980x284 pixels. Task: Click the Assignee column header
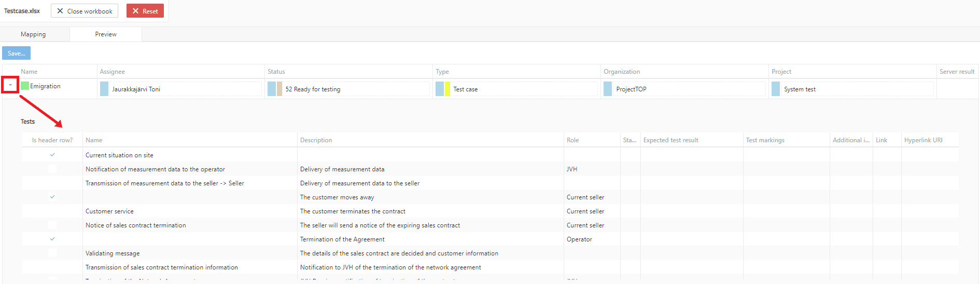pos(181,72)
